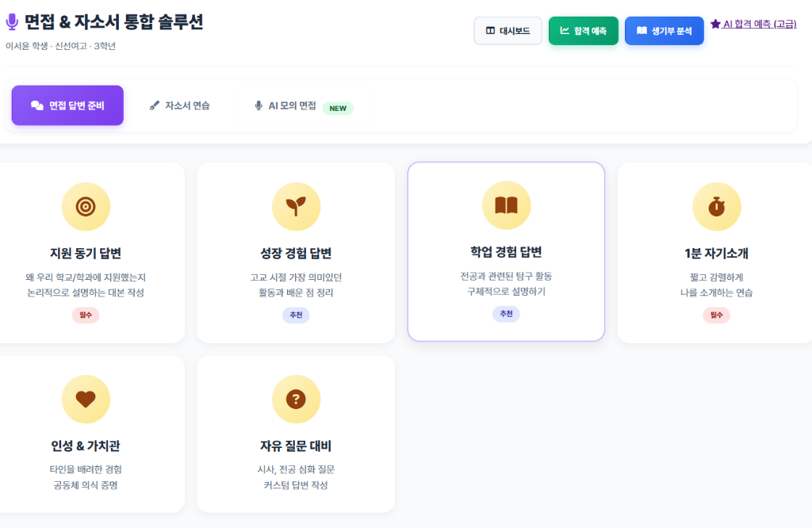Click the target icon on 지원 동기 답변 card
The width and height of the screenshot is (812, 528).
(86, 205)
